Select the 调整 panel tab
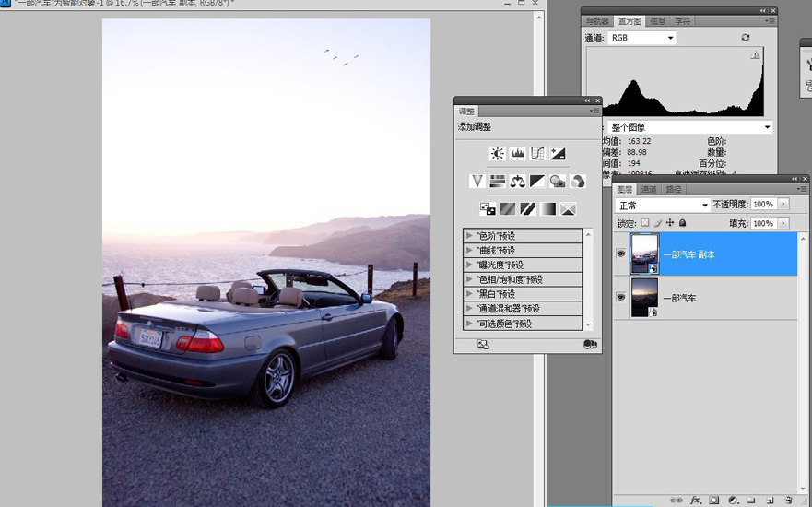This screenshot has height=507, width=812. coord(466,111)
